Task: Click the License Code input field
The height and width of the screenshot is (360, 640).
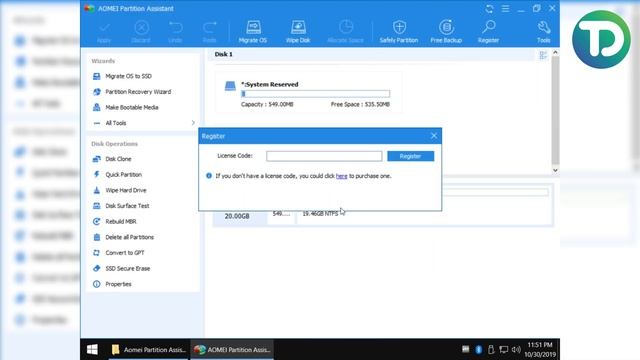Action: pos(324,156)
